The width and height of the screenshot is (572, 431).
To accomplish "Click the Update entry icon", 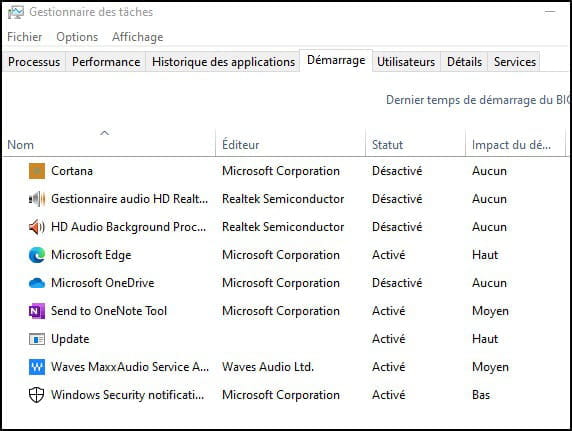I will [x=37, y=339].
